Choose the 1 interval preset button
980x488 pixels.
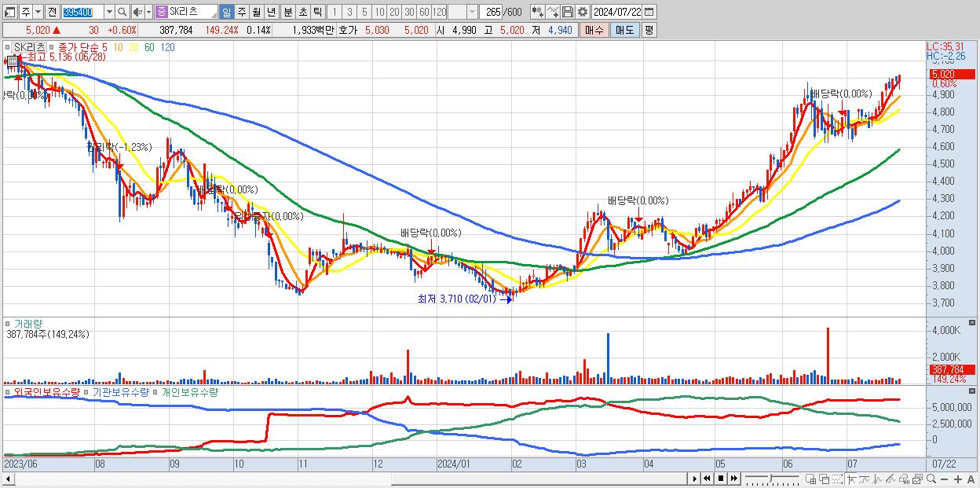click(x=334, y=12)
